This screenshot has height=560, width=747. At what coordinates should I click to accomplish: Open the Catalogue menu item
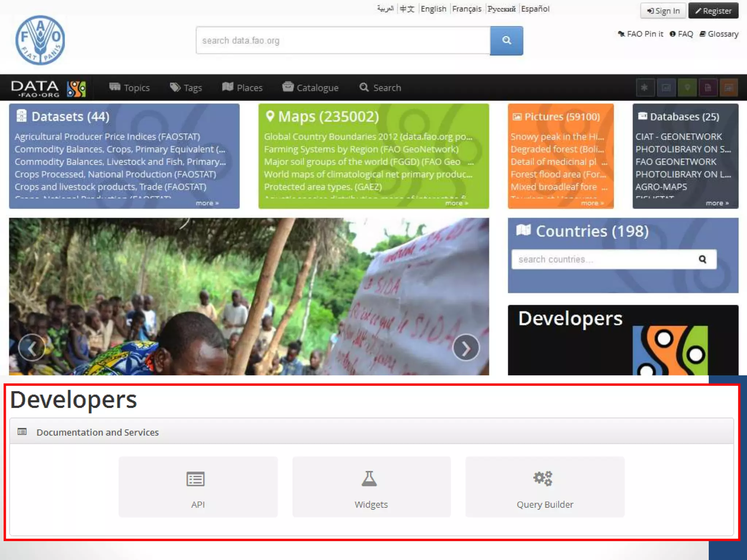tap(310, 87)
